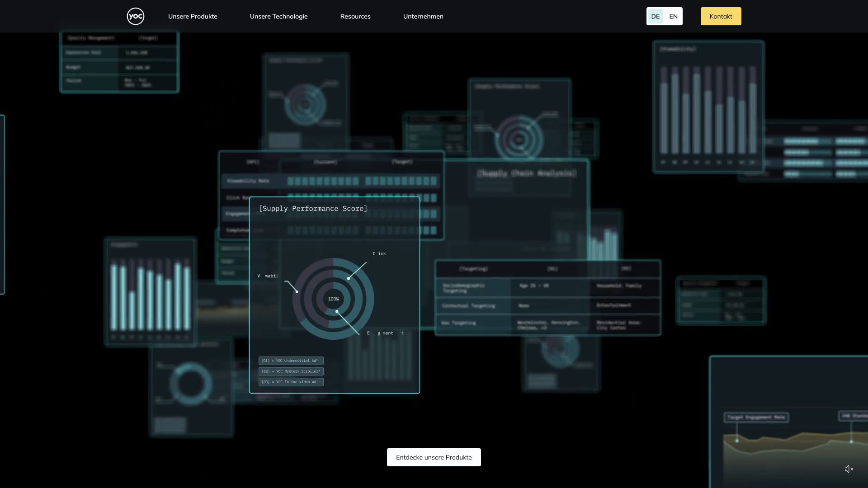Screen dimensions: 868x488
Task: Click the Supply Performance Score heading
Action: pos(313,208)
